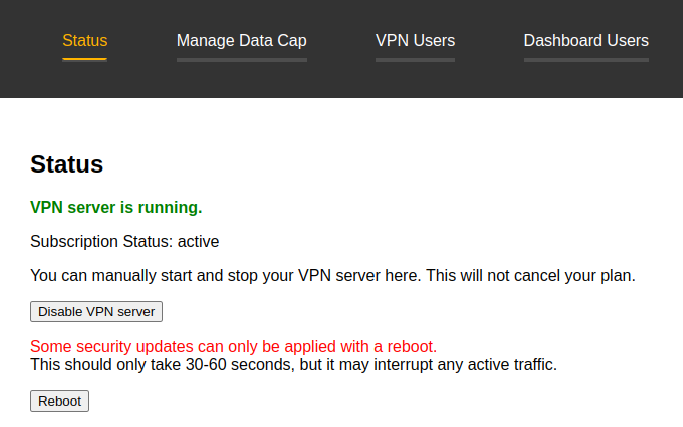Click the red security updates reboot warning
This screenshot has height=427, width=683.
click(233, 346)
